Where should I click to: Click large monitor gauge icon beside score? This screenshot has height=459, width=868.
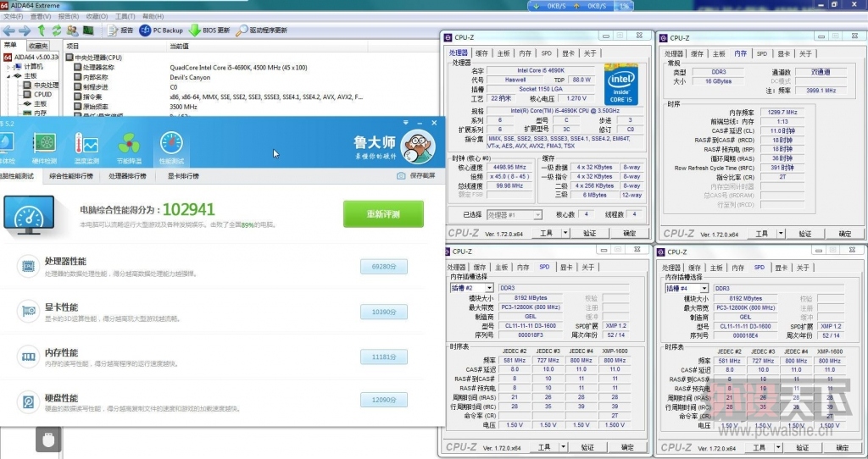(x=29, y=214)
